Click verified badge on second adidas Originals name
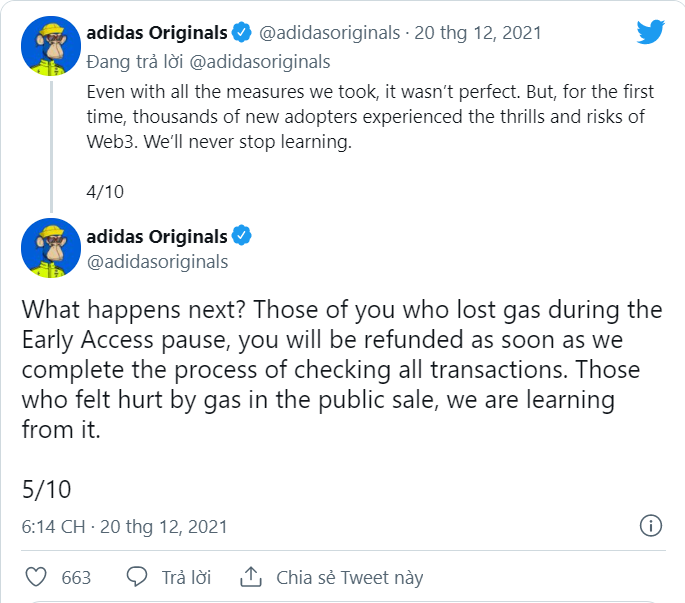This screenshot has height=603, width=685. (242, 237)
